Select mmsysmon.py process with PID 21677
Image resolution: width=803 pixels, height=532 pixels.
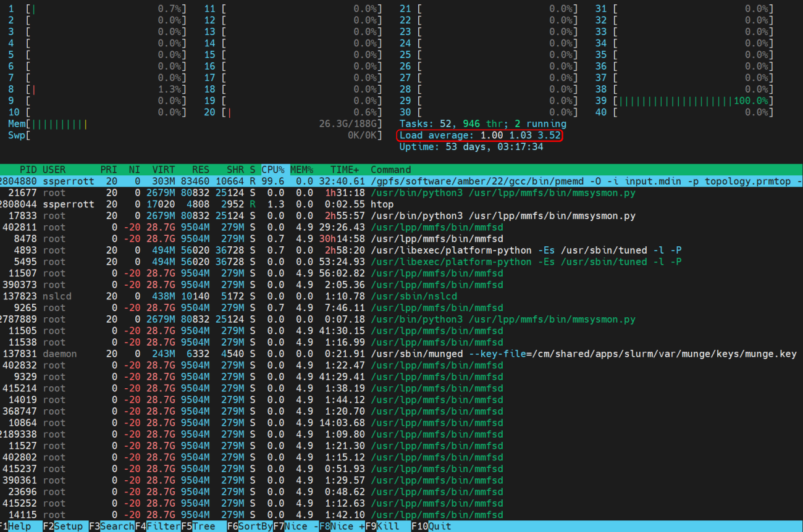point(401,193)
